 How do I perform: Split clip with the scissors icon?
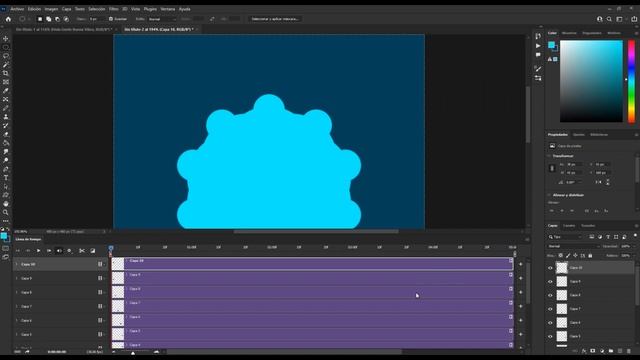[x=82, y=251]
